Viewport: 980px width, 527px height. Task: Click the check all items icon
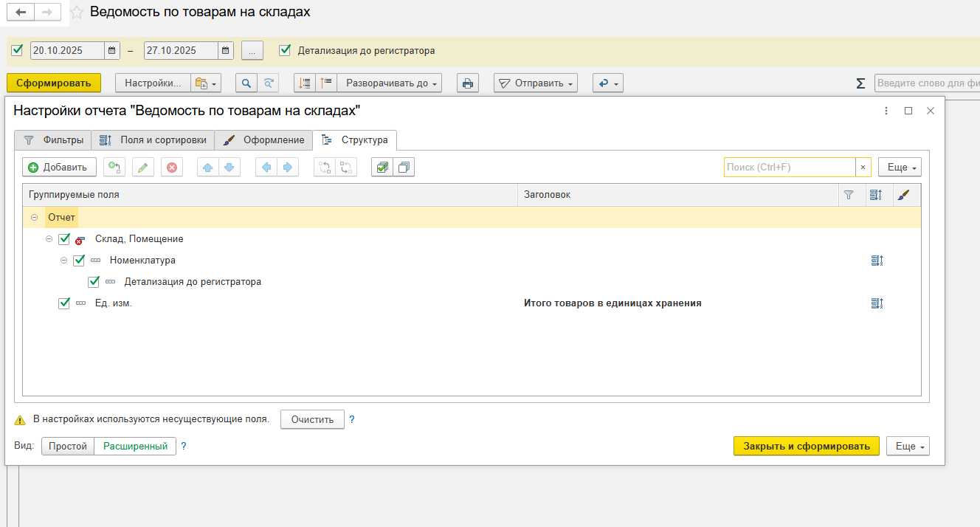click(x=382, y=168)
